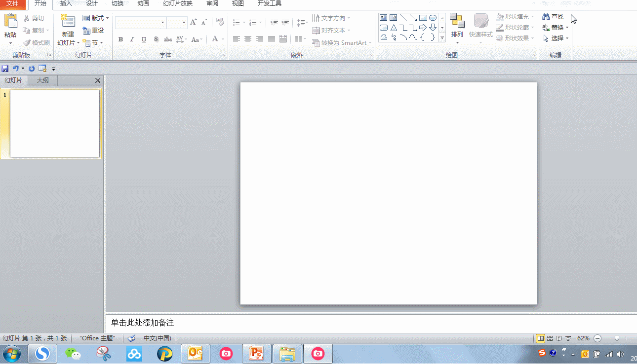The width and height of the screenshot is (637, 364).
Task: Toggle Italic formatting
Action: pos(132,39)
